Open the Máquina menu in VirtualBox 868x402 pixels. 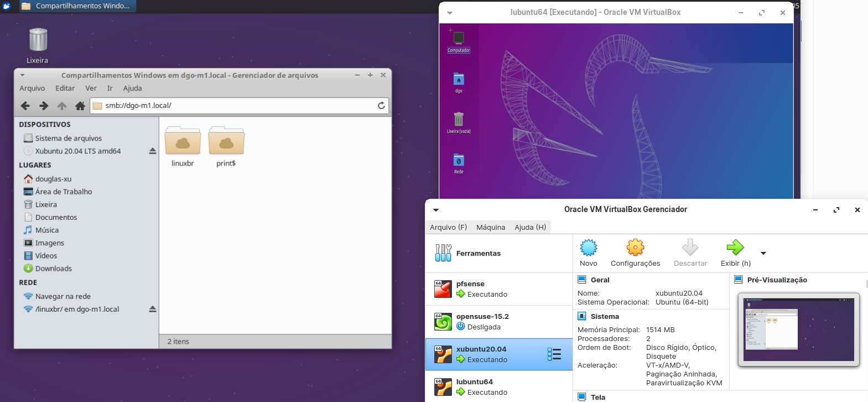coord(491,227)
